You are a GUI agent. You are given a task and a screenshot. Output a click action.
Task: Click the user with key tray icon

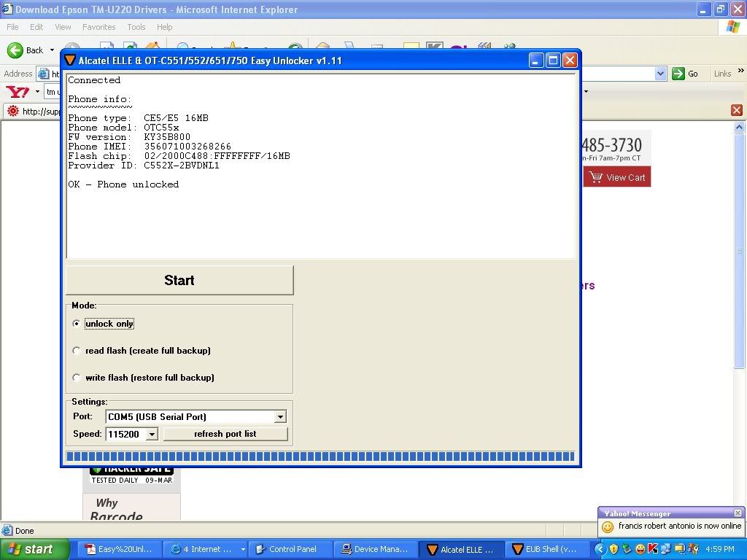(693, 550)
